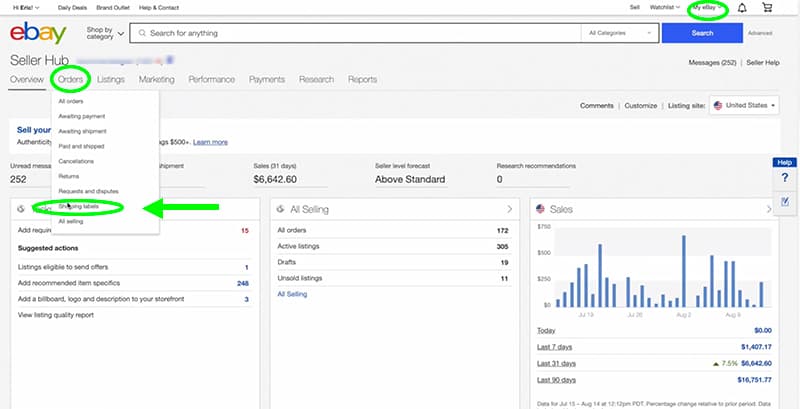
Task: Open Last 7 days sales link
Action: [x=555, y=347]
